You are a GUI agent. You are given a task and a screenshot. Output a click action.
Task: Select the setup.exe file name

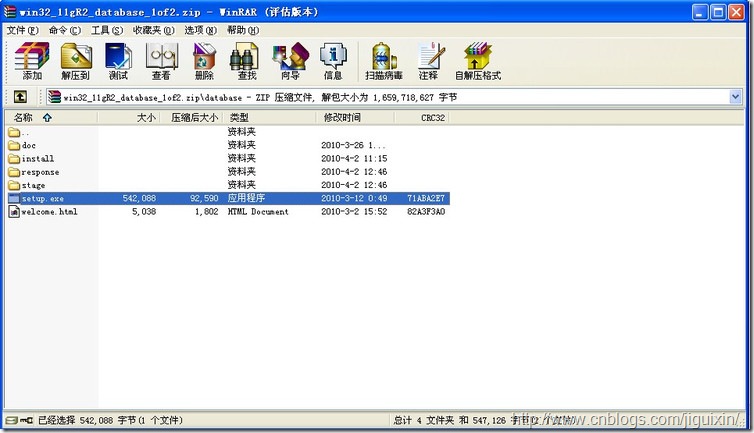tap(42, 198)
